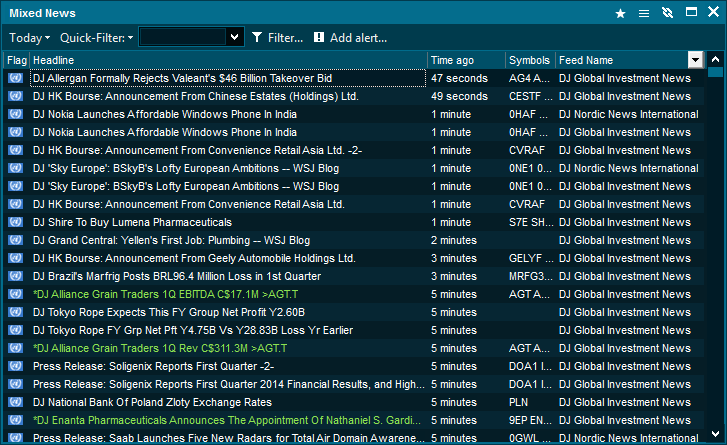
Task: Click flag icon for Geely Automobile announcement row
Action: tap(15, 258)
